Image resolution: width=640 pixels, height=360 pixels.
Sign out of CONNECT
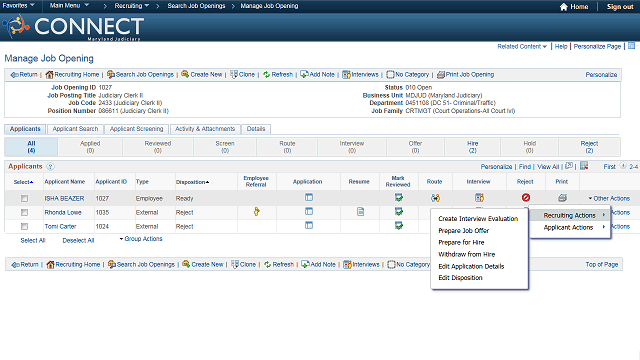[620, 7]
